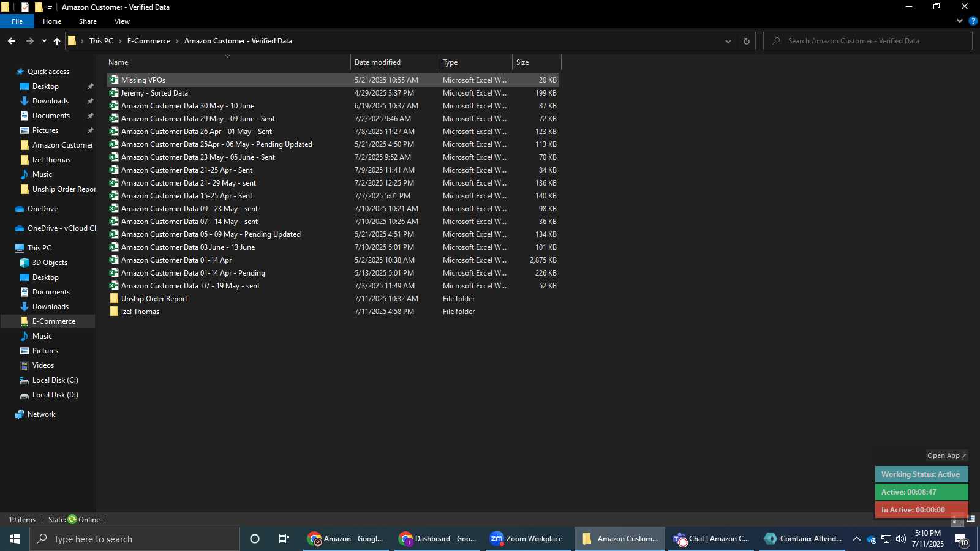
Task: Switch to the Home ribbon tab
Action: 52,21
